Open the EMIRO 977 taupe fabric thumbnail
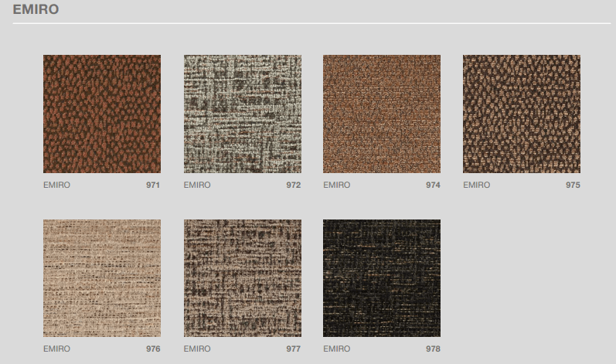Screen dimensions: 616x364 click(243, 278)
